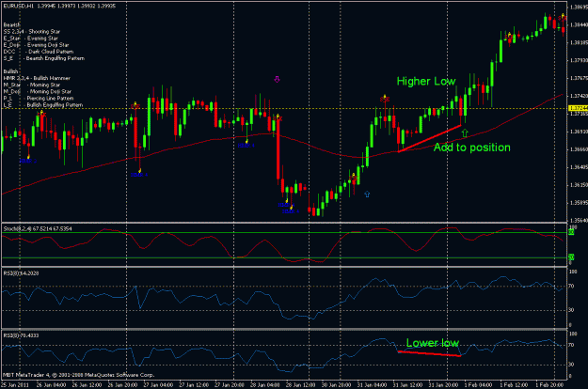This screenshot has height=389, width=588.
Task: Click the Evening Doji Star legend line
Action: pos(36,45)
